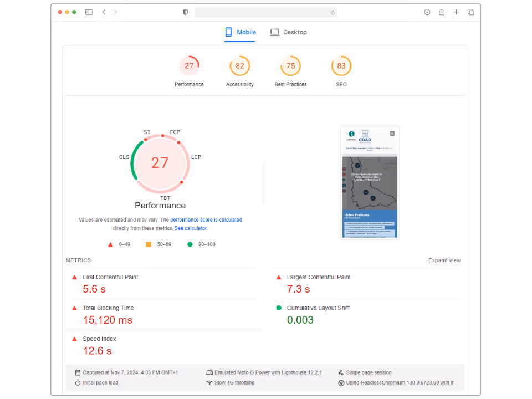
Task: Open the Safari downloads list
Action: [x=427, y=12]
